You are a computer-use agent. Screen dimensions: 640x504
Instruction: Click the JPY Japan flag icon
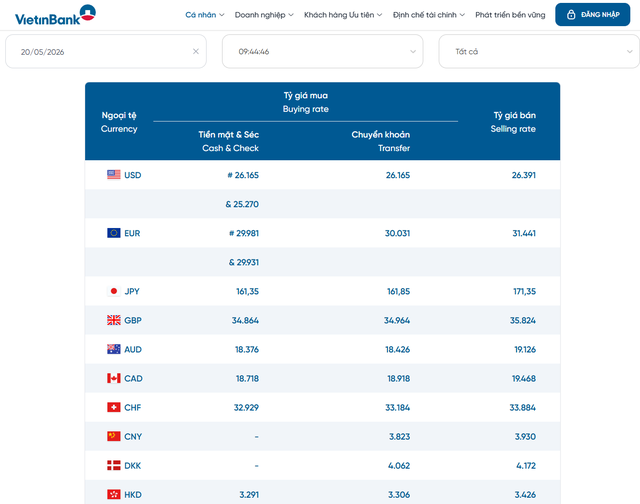(113, 291)
